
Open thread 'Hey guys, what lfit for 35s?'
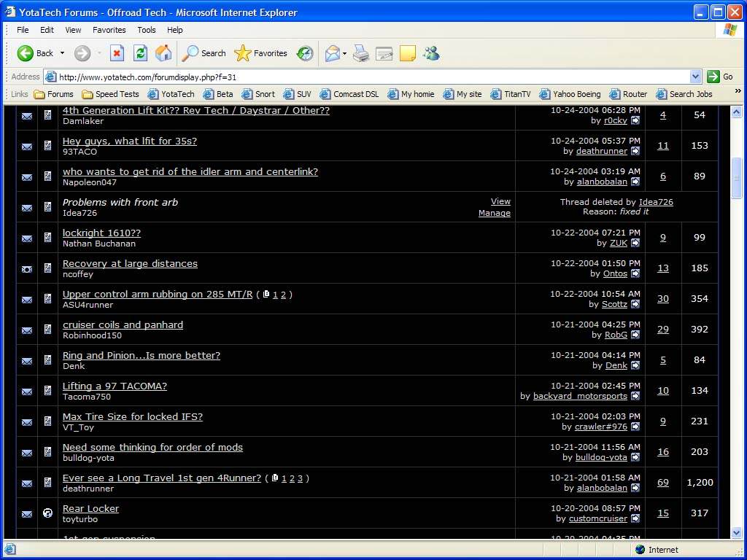tap(130, 141)
